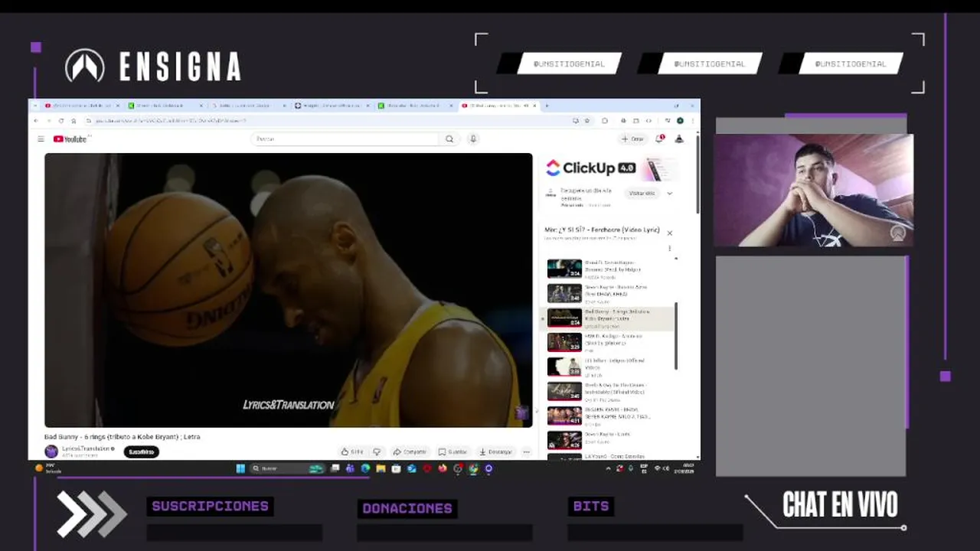Screen dimensions: 980x551
Task: Open a new browser tab with plus
Action: [x=546, y=106]
